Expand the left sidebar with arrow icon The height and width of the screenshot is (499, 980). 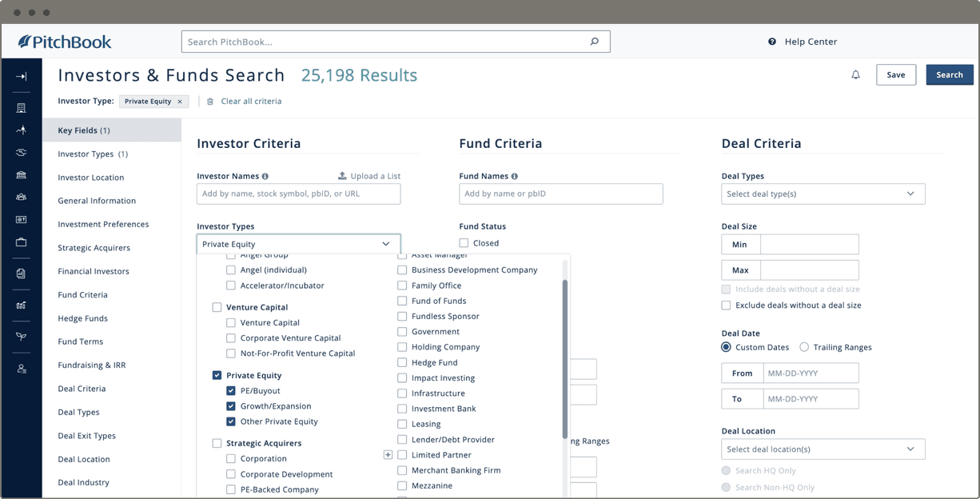click(21, 77)
